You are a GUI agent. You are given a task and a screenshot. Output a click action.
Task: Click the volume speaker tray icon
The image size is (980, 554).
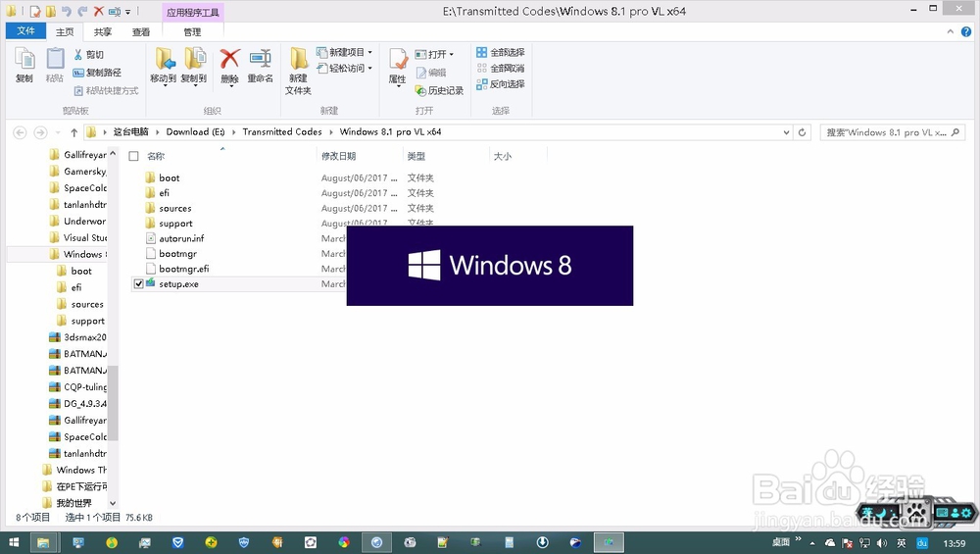click(882, 543)
